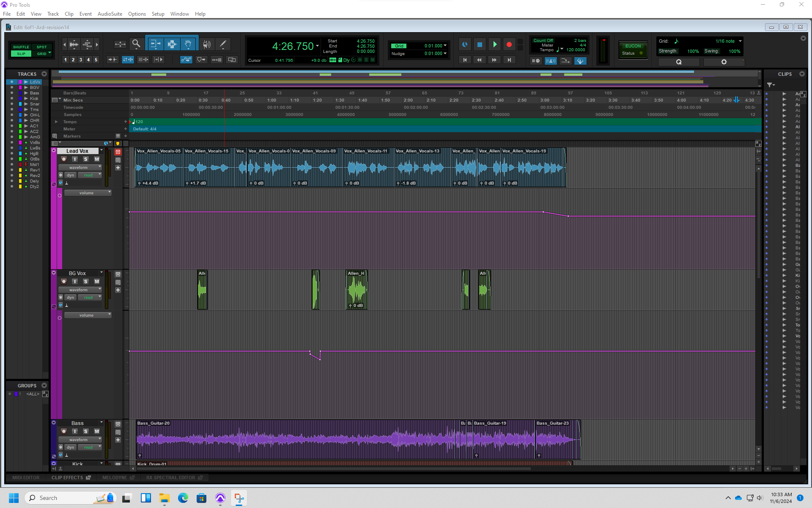Select the Zoomer tool
The image size is (812, 508).
[x=136, y=44]
